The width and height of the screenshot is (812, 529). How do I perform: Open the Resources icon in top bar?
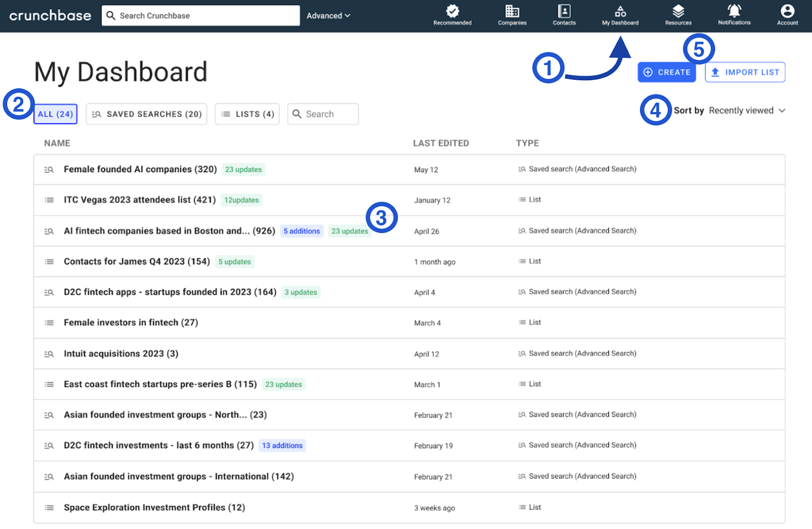point(678,14)
